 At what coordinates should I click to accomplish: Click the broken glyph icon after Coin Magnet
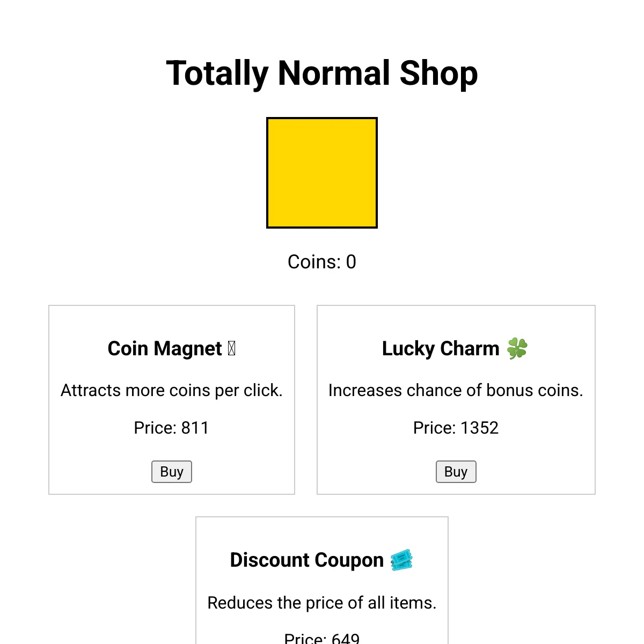pyautogui.click(x=232, y=349)
